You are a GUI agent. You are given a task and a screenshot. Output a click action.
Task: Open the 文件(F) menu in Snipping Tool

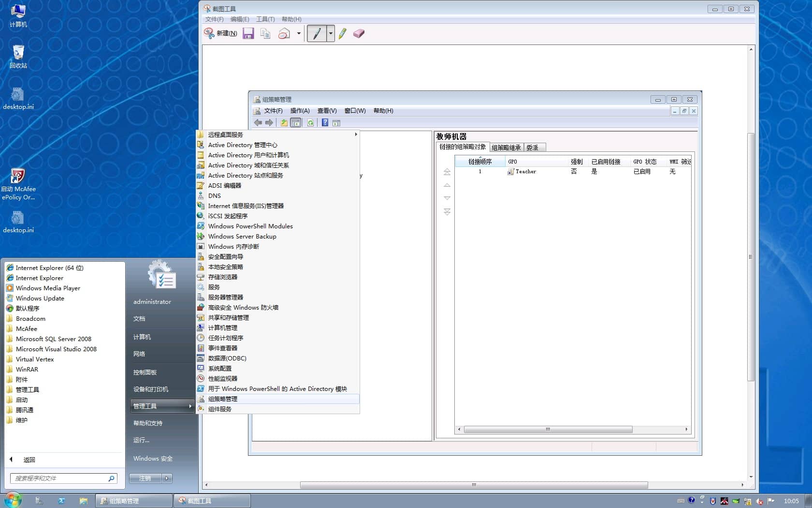pyautogui.click(x=215, y=19)
